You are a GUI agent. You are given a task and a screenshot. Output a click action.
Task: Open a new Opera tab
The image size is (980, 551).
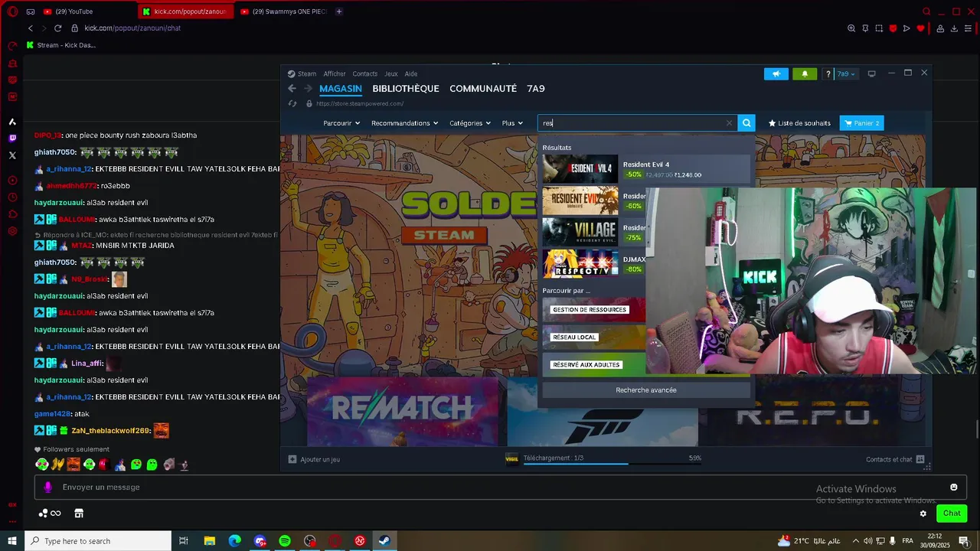tap(339, 11)
